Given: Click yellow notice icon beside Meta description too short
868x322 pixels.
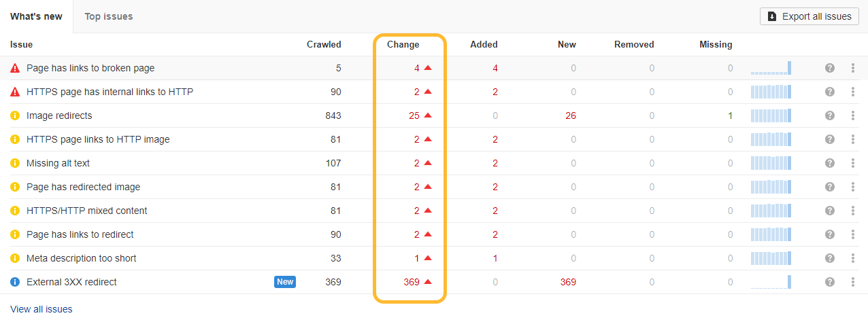Looking at the screenshot, I should pos(15,258).
